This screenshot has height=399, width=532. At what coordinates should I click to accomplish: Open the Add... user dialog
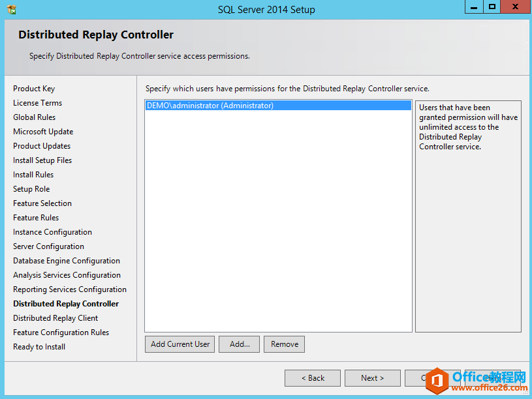[x=239, y=344]
